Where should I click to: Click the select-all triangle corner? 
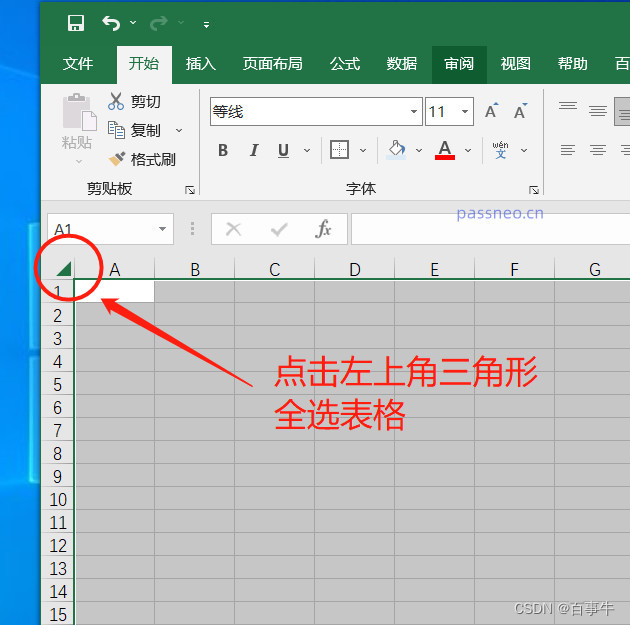(64, 269)
